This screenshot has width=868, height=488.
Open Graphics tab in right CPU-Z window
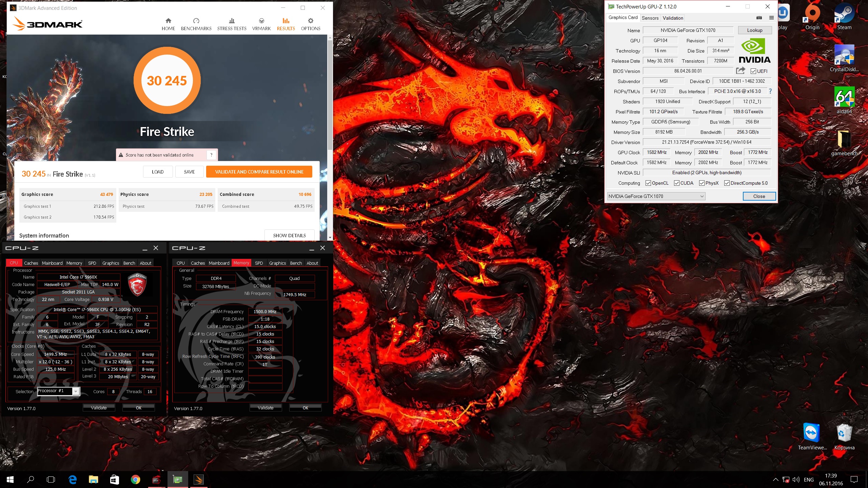coord(277,263)
